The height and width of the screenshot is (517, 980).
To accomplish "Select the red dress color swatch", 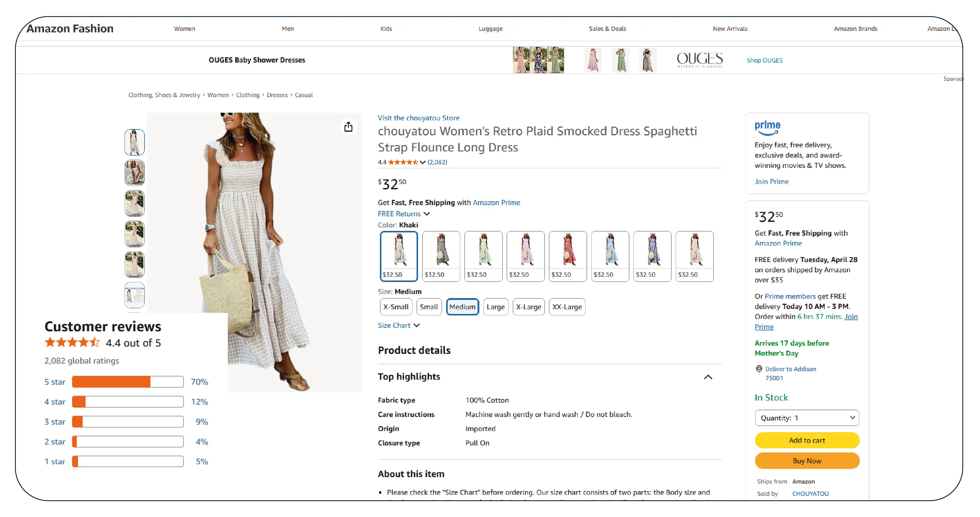I will (x=568, y=256).
